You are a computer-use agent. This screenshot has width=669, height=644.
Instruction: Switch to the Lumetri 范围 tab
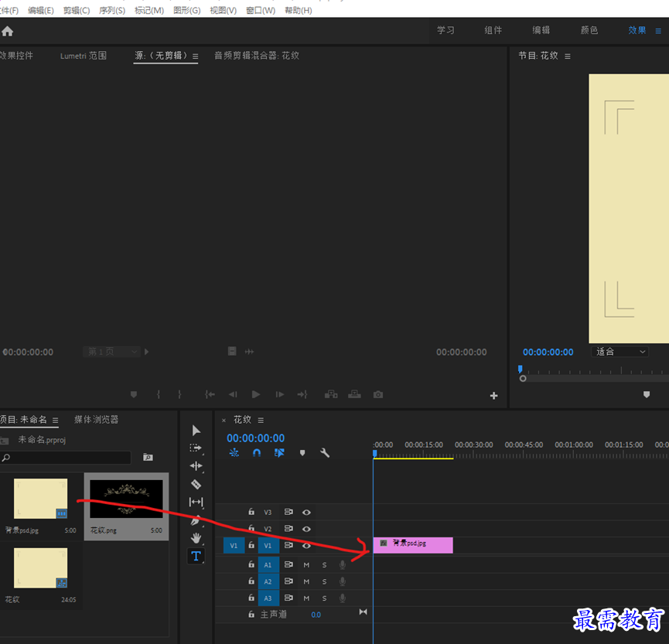click(84, 56)
